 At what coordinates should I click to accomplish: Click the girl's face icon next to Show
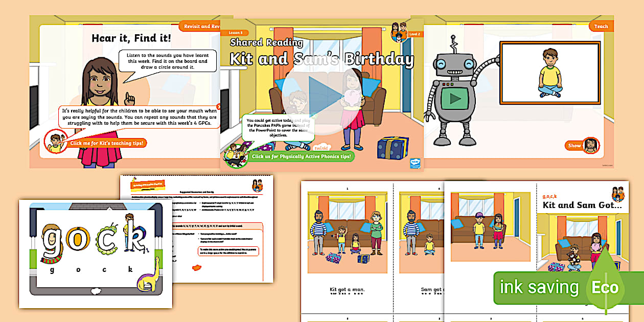(x=590, y=146)
